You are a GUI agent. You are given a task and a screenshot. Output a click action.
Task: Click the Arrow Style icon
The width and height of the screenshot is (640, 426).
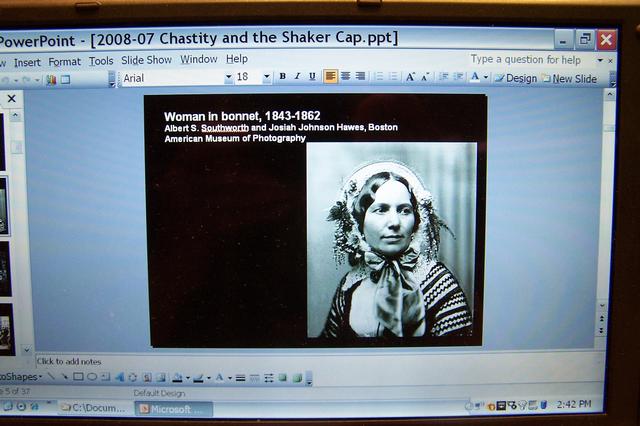point(269,378)
